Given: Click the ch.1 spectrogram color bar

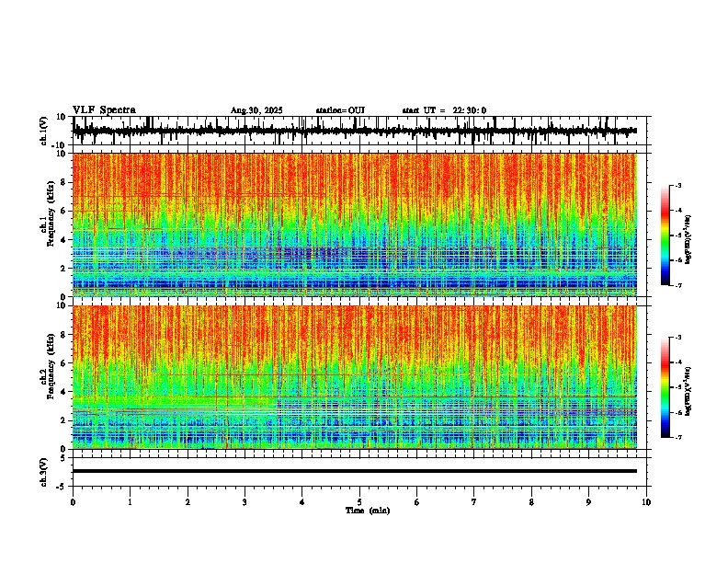Looking at the screenshot, I should [x=665, y=236].
